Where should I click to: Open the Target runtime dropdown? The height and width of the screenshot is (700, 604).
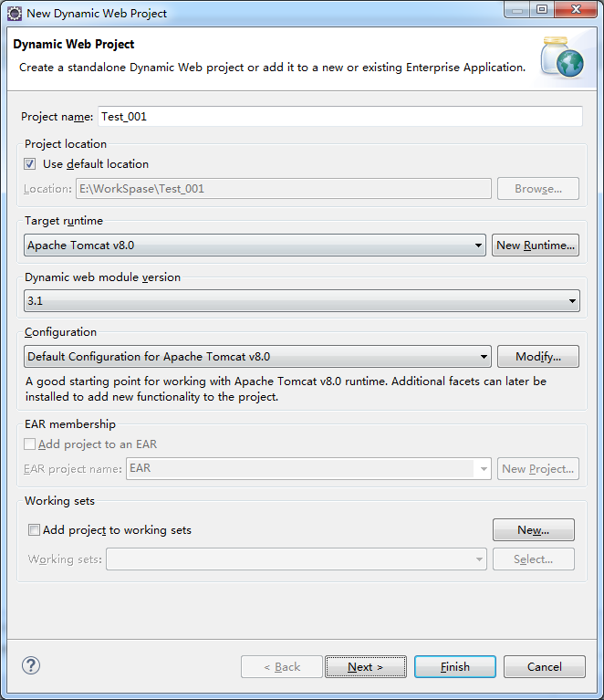click(255, 246)
